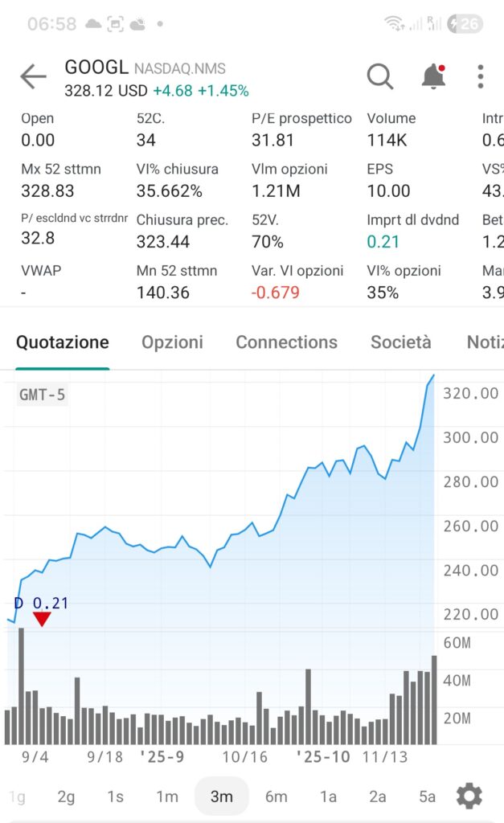Switch to the Connections tab
The height and width of the screenshot is (823, 504).
click(x=287, y=342)
